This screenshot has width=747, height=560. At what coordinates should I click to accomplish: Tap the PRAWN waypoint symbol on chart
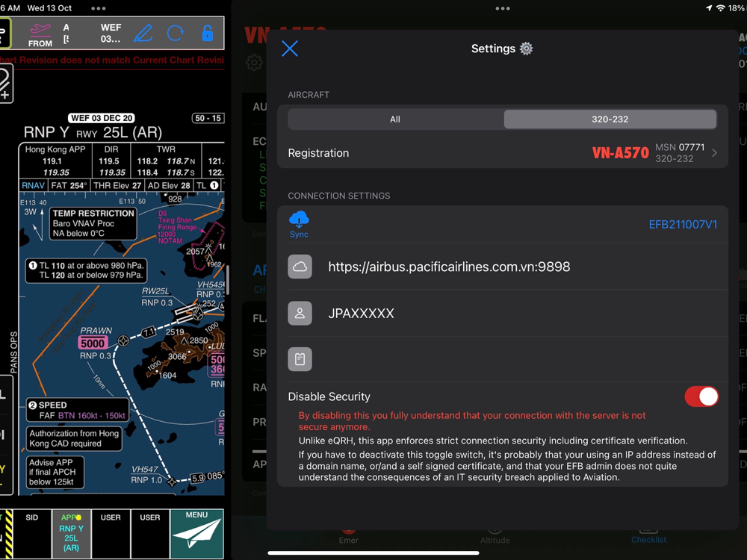coord(123,340)
